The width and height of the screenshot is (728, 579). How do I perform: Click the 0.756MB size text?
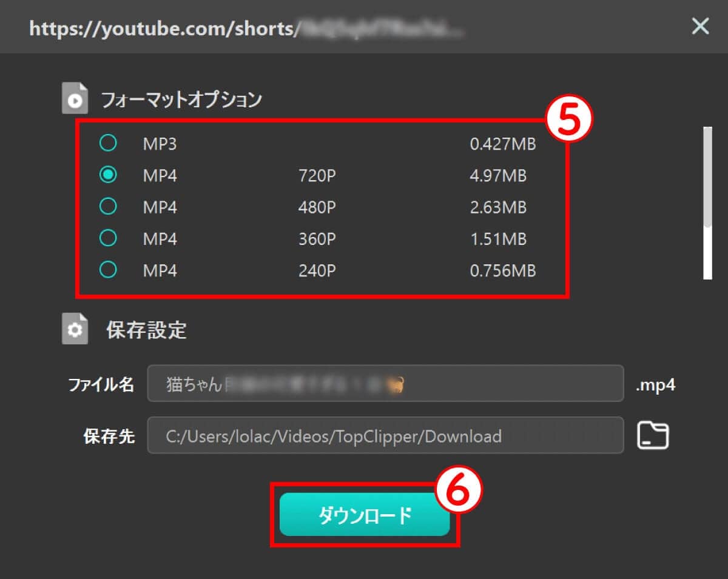coord(503,270)
